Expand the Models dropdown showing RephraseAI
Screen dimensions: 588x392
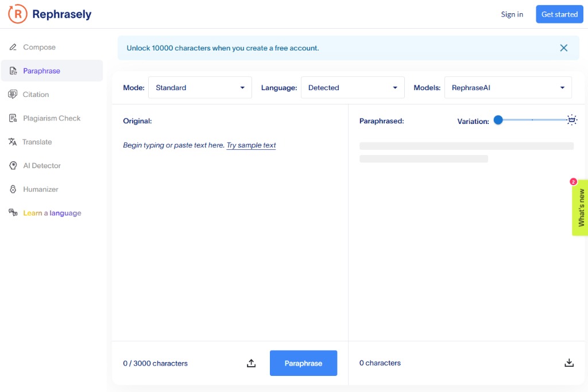point(508,88)
